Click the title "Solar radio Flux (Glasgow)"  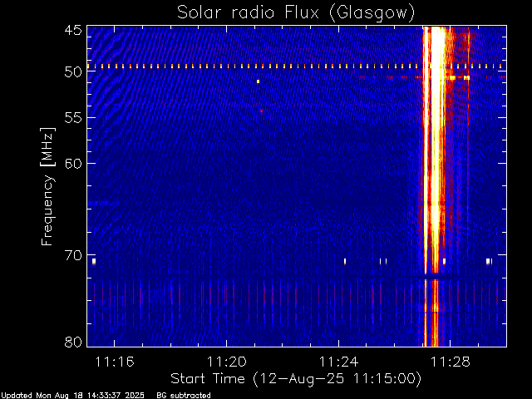click(x=296, y=13)
